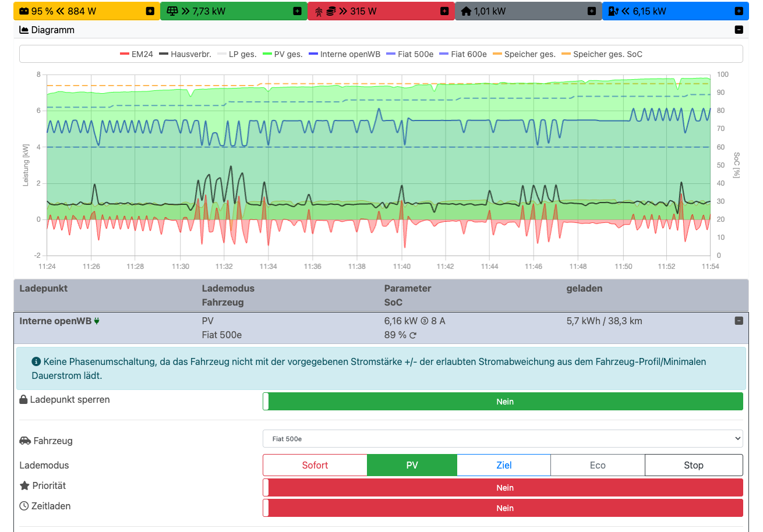
Task: Click the solar panel PV icon
Action: point(172,11)
